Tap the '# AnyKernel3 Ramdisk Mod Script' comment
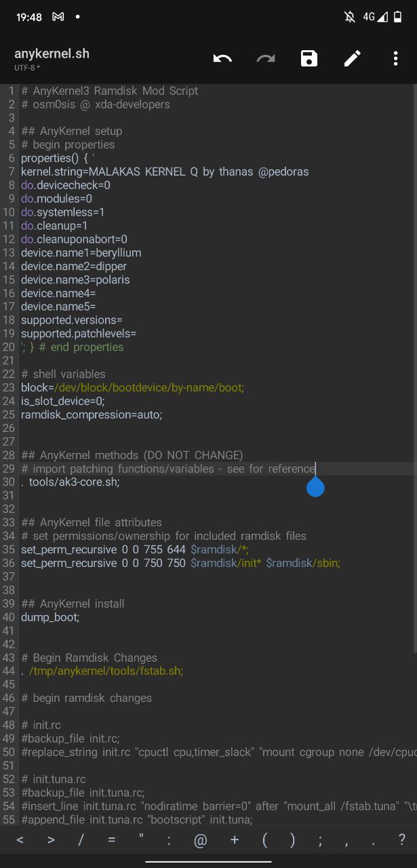The height and width of the screenshot is (868, 417). click(110, 91)
